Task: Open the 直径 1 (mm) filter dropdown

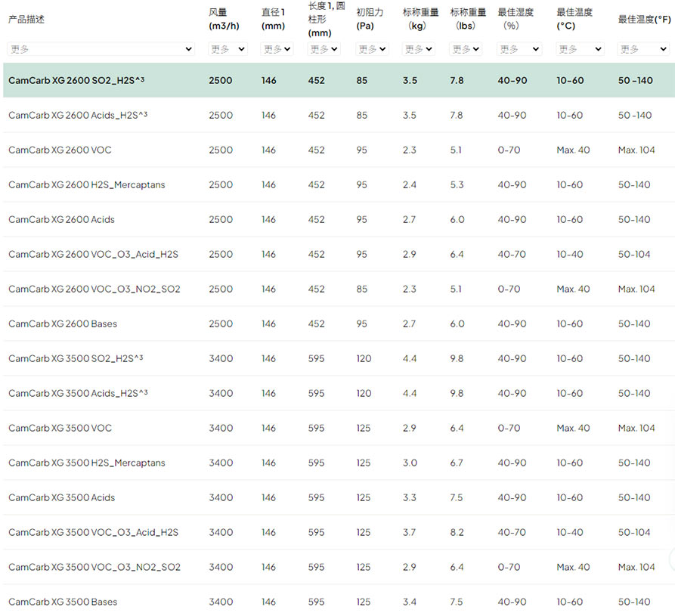Action: pyautogui.click(x=277, y=49)
